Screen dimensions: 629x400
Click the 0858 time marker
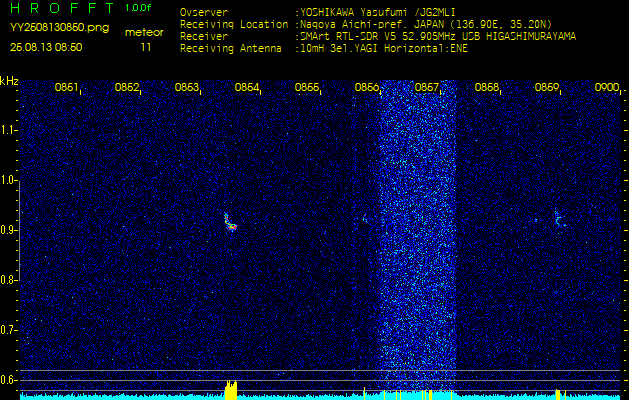(487, 87)
